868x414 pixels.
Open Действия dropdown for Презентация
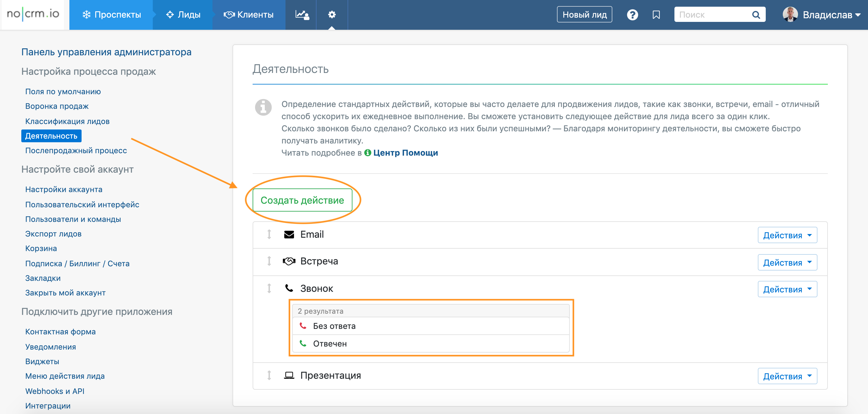tap(787, 376)
